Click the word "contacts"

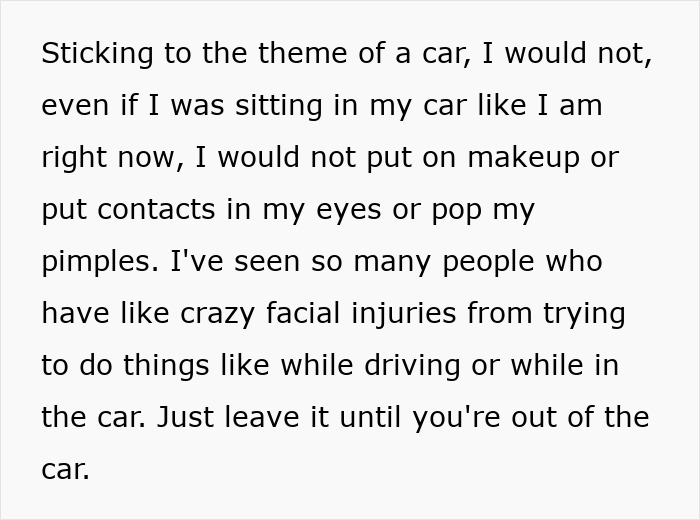(x=154, y=210)
